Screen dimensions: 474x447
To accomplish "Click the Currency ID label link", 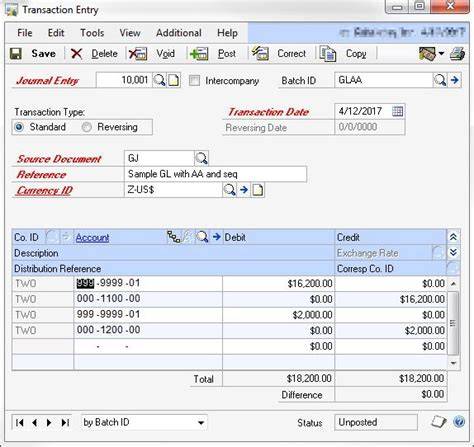I will 45,190.
